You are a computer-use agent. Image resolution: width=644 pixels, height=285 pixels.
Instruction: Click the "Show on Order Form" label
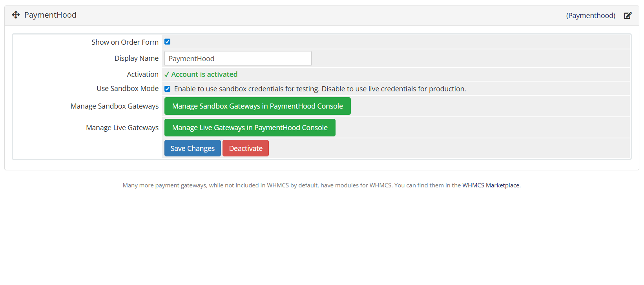click(x=125, y=42)
